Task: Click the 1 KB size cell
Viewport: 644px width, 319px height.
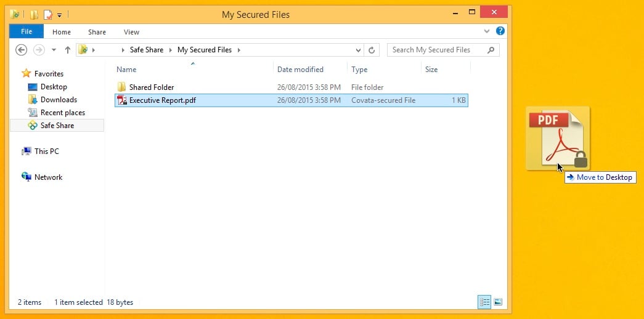Action: pyautogui.click(x=459, y=100)
